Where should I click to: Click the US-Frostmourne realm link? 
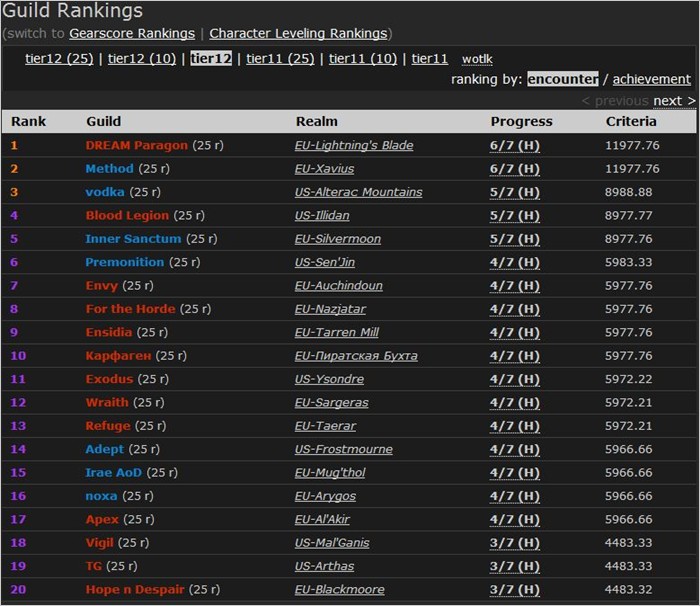click(x=343, y=449)
